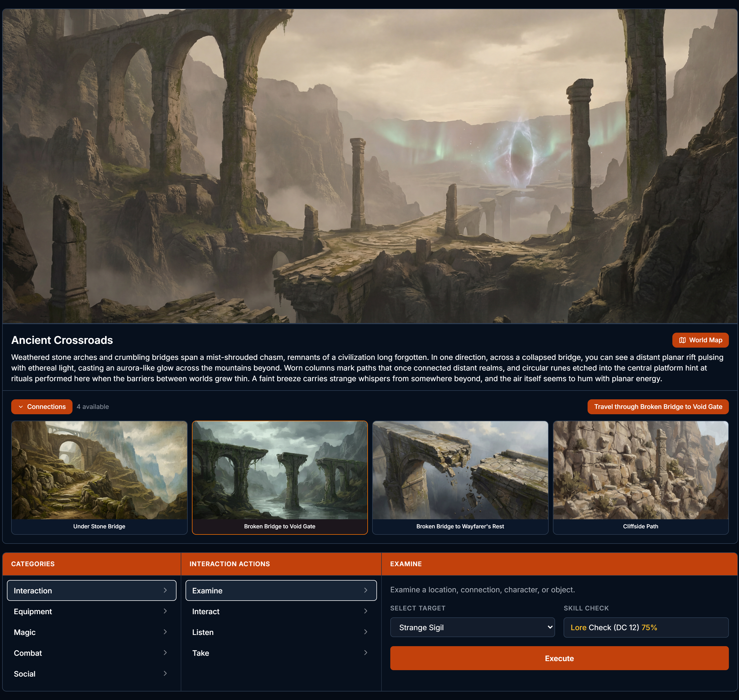Click the arrow beside Equipment category

click(x=165, y=611)
